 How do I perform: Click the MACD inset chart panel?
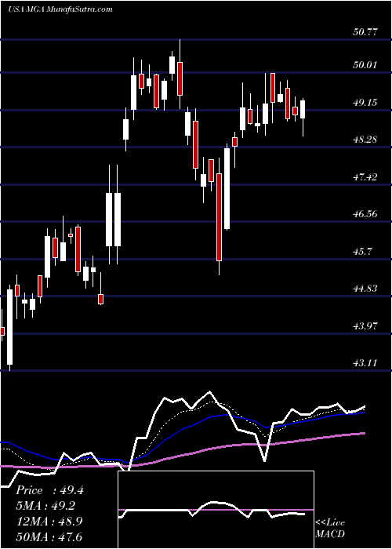pos(216,510)
